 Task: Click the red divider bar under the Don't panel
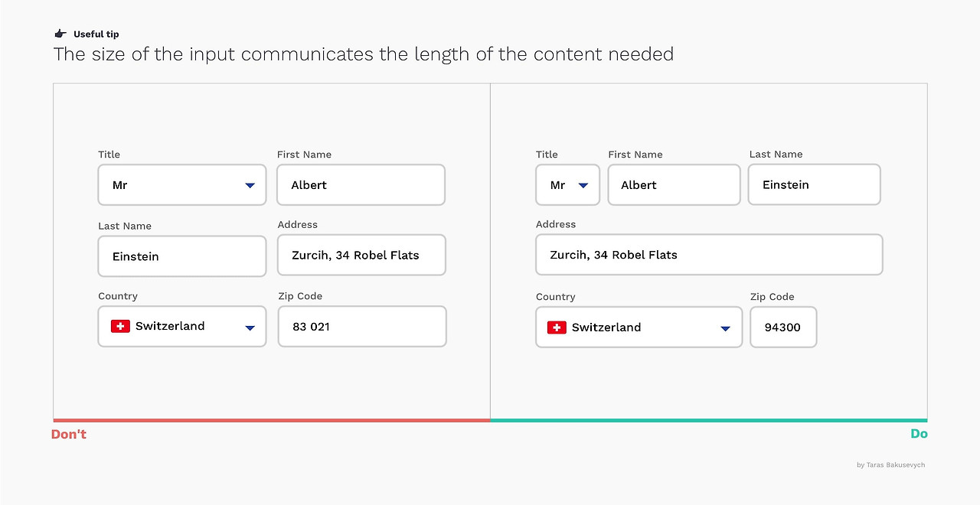tap(271, 419)
